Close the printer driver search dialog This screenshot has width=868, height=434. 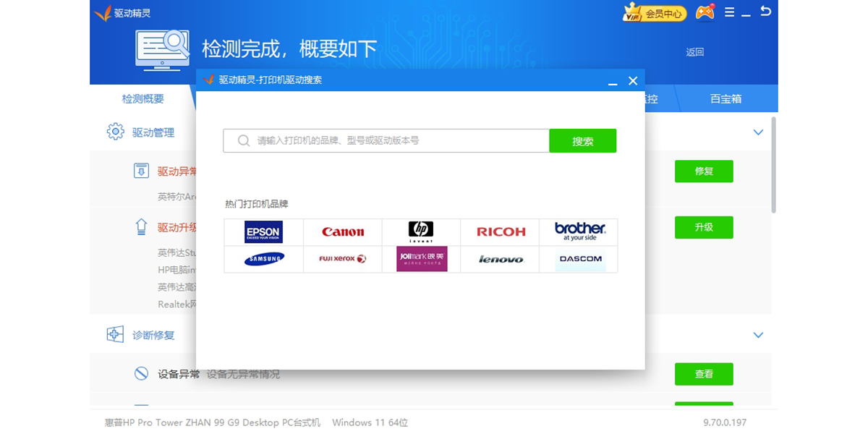coord(633,80)
